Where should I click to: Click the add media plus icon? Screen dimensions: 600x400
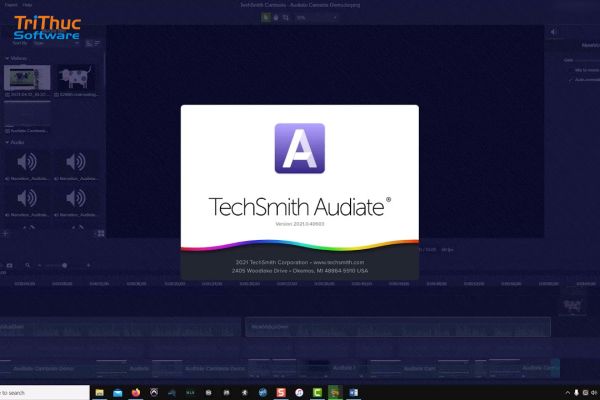click(5, 233)
